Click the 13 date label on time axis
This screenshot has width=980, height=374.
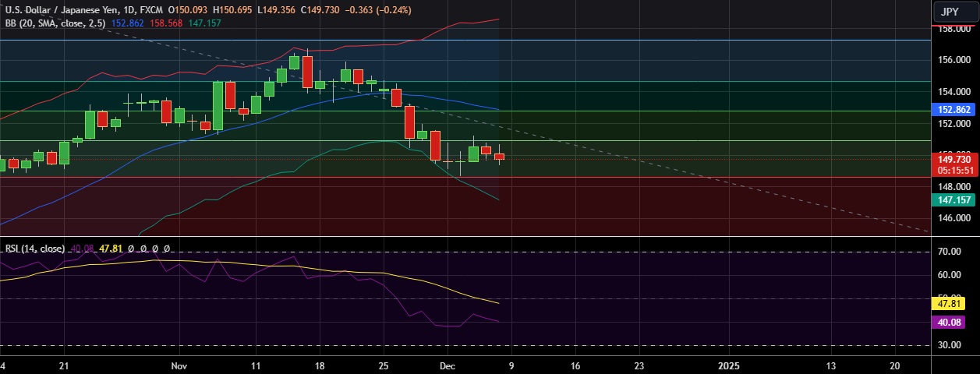(x=830, y=365)
